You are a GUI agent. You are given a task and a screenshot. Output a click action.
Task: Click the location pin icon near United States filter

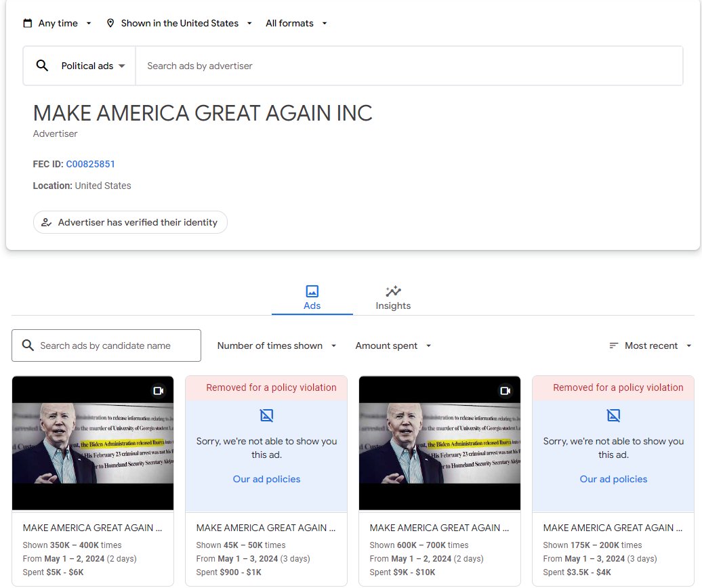(110, 22)
